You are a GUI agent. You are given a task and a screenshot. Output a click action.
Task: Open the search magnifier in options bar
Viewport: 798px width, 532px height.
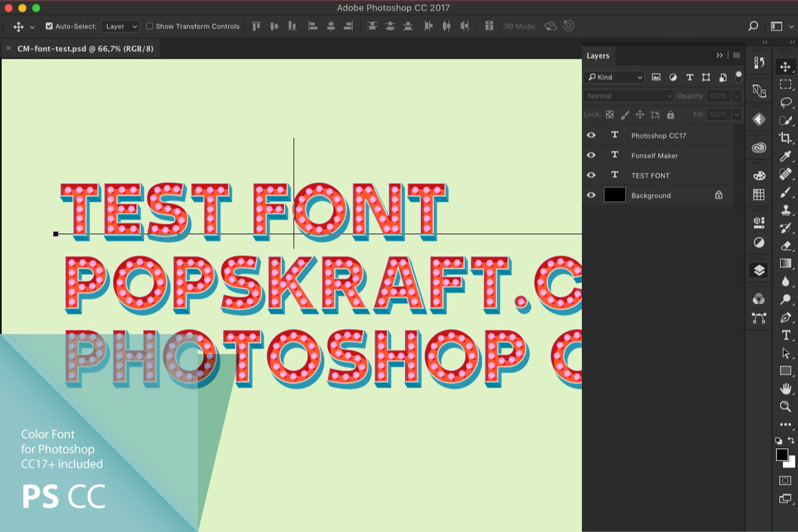pyautogui.click(x=753, y=27)
